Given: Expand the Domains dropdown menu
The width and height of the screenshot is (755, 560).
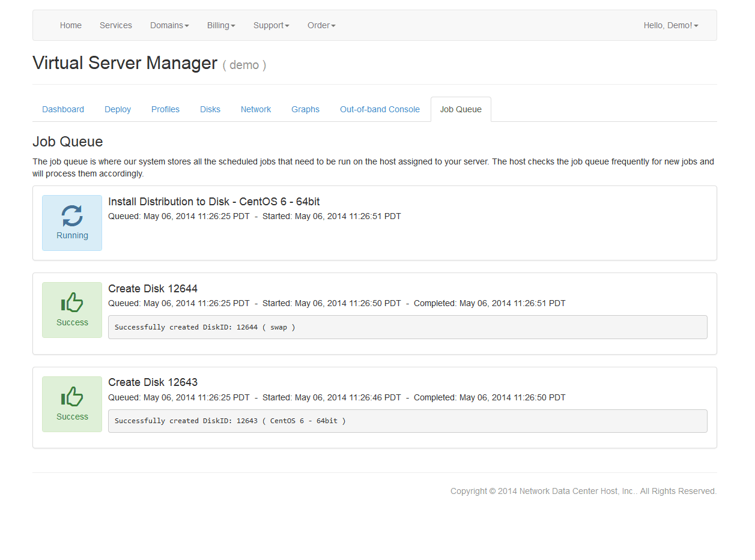Looking at the screenshot, I should click(x=169, y=25).
